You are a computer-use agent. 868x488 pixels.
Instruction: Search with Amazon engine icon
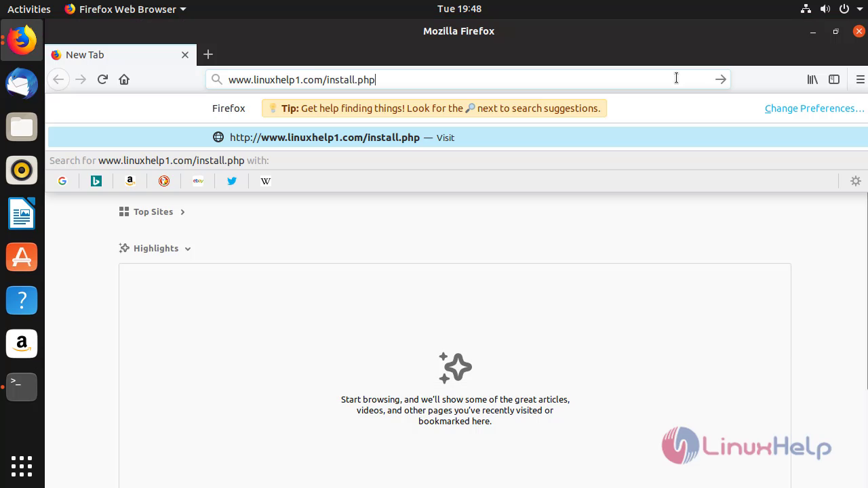(130, 181)
